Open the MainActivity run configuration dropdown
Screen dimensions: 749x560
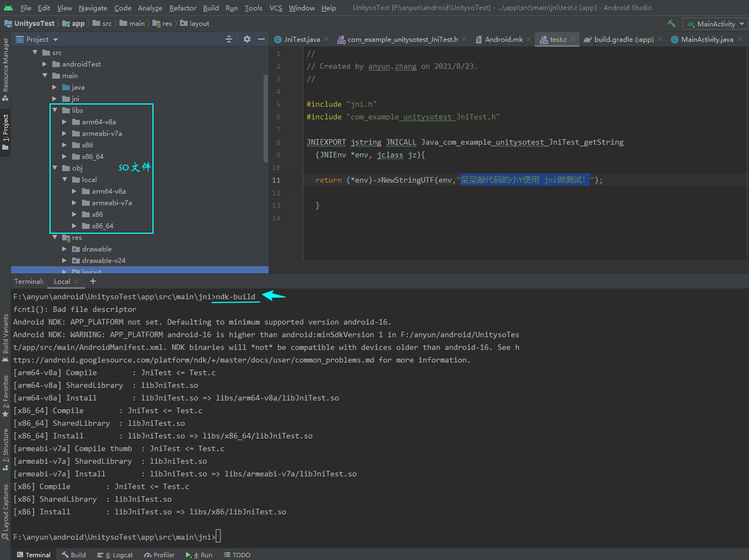715,24
